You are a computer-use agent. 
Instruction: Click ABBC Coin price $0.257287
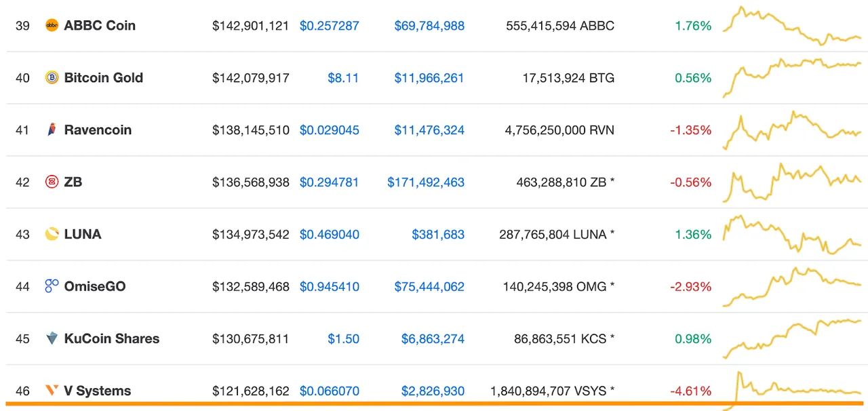click(x=330, y=26)
